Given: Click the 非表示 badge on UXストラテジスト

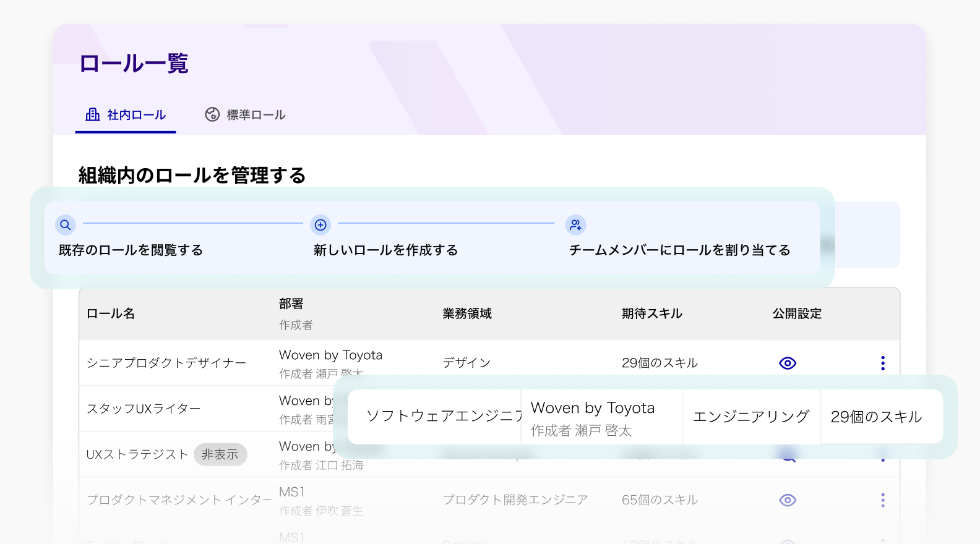Looking at the screenshot, I should coord(220,454).
